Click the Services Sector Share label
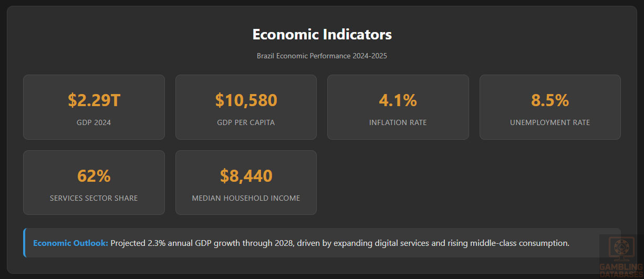Screen dimensions: 644x279 (94, 199)
